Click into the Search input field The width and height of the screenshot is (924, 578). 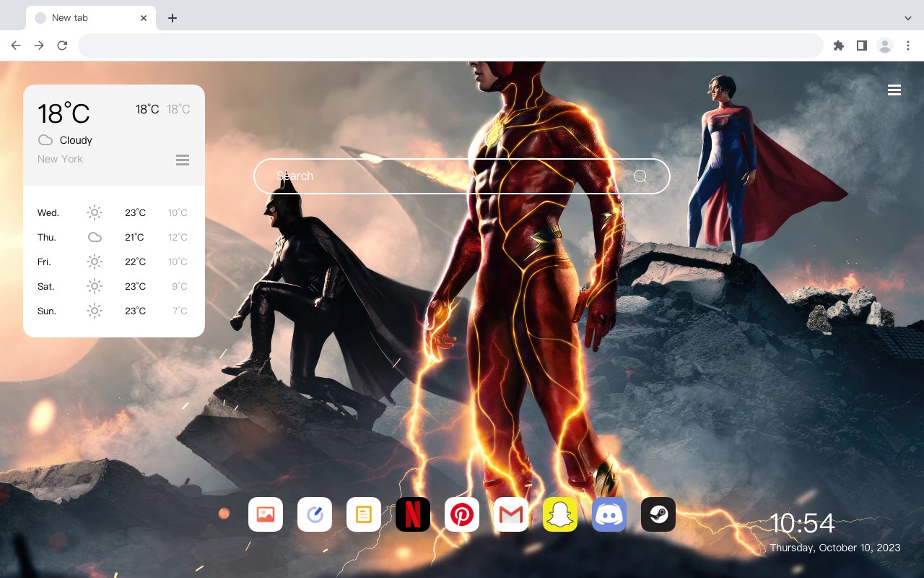pos(462,176)
